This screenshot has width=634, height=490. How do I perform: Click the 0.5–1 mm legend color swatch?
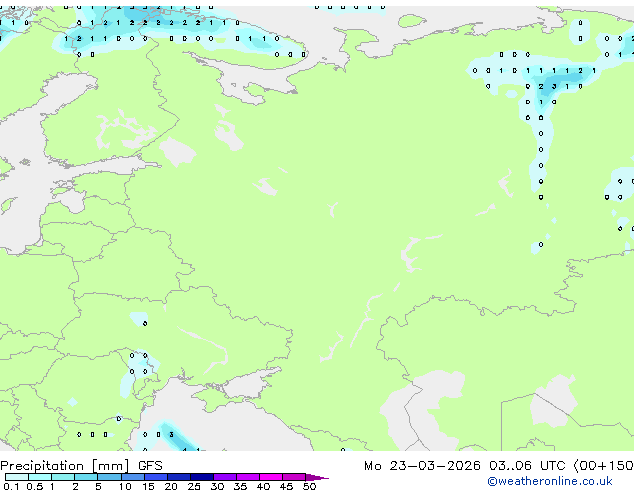(x=40, y=477)
